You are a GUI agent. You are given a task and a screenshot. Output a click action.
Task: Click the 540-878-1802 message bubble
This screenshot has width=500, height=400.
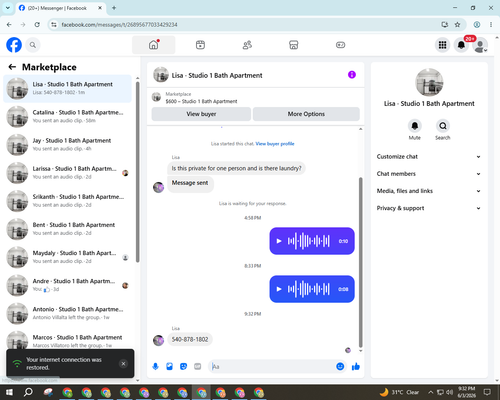coord(190,339)
